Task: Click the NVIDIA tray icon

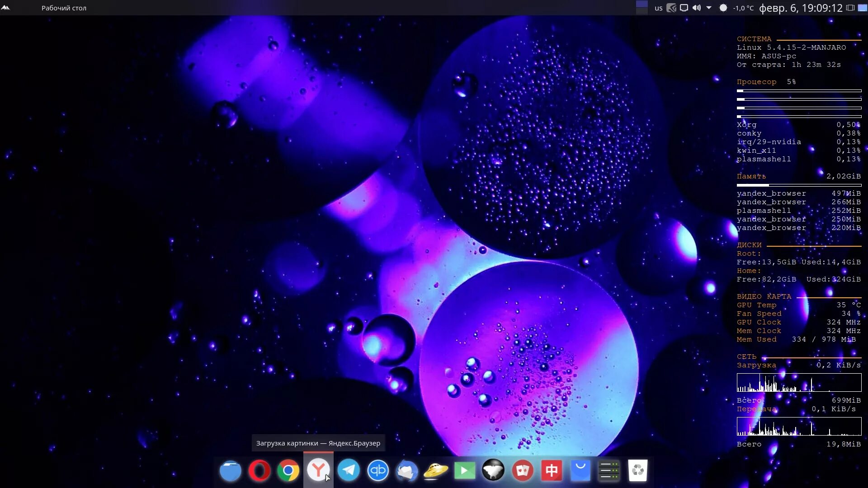Action: [x=671, y=8]
